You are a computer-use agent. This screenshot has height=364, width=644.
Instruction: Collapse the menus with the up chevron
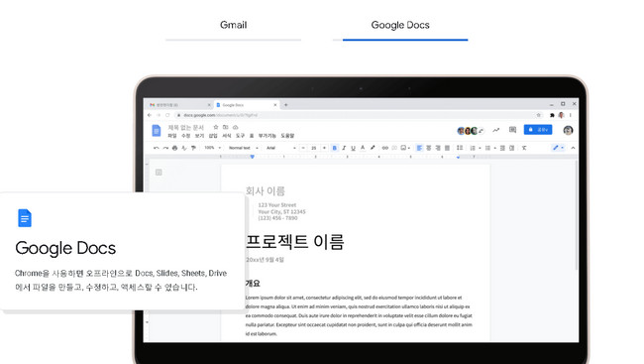(573, 148)
